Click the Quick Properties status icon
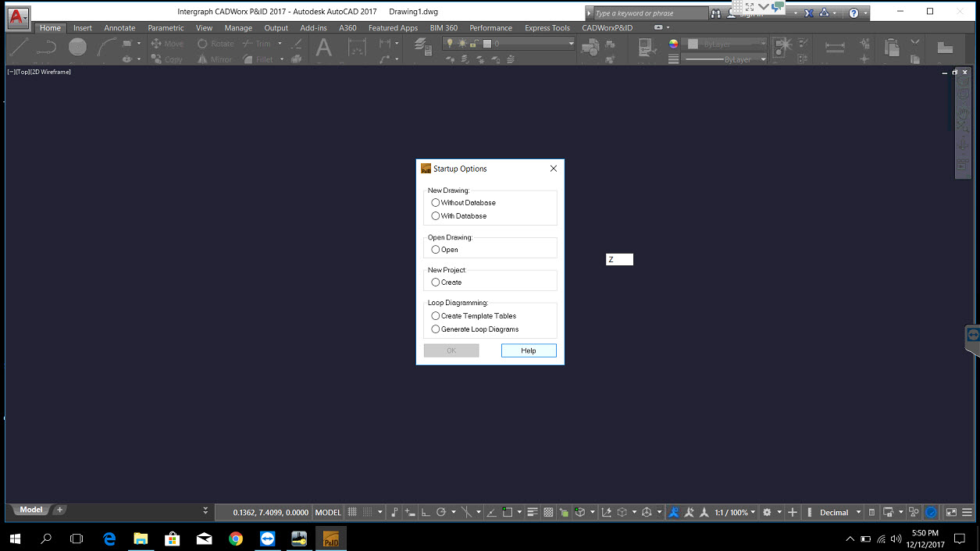The width and height of the screenshot is (980, 551). [x=871, y=513]
